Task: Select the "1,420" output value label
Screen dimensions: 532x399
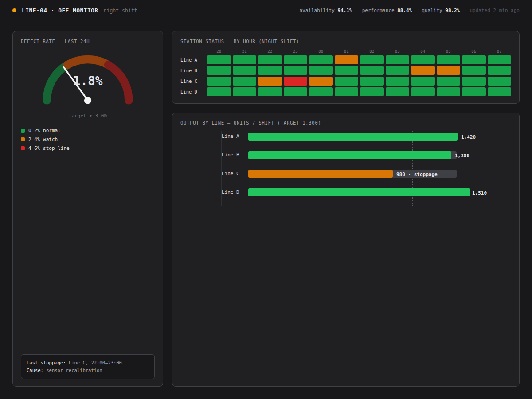Action: click(468, 137)
